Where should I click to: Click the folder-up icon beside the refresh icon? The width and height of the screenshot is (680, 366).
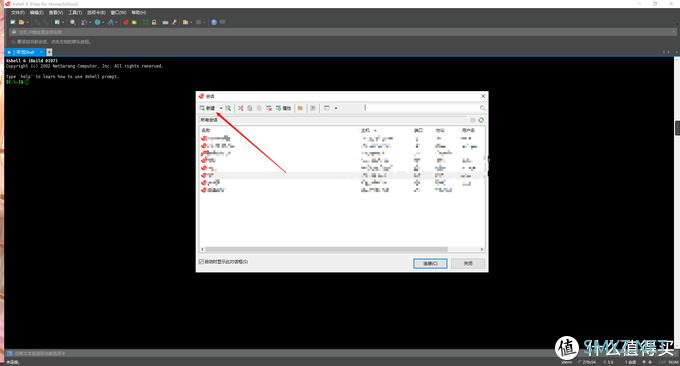pos(473,120)
